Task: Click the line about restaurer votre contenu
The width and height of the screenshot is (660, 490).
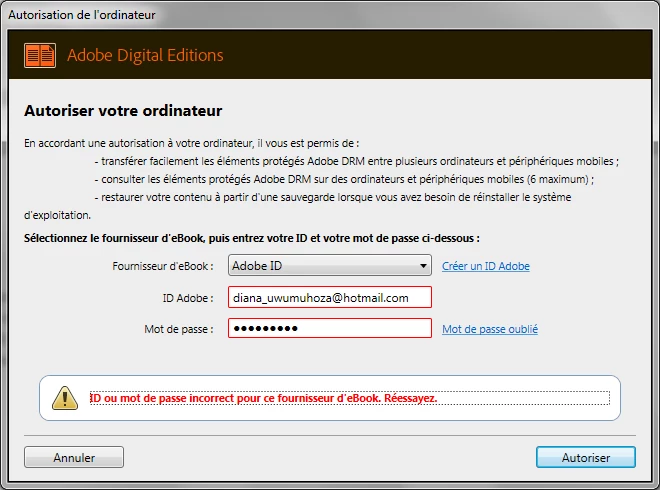Action: pos(333,197)
